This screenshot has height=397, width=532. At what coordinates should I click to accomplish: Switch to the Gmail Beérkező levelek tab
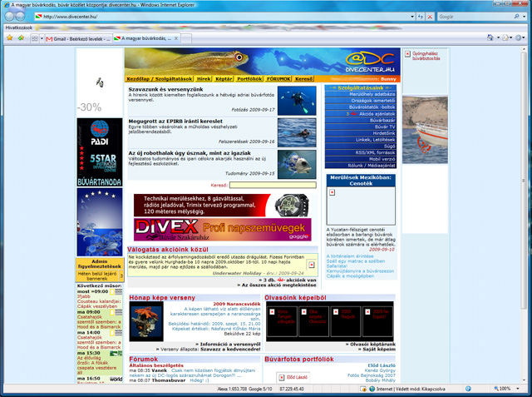point(75,38)
